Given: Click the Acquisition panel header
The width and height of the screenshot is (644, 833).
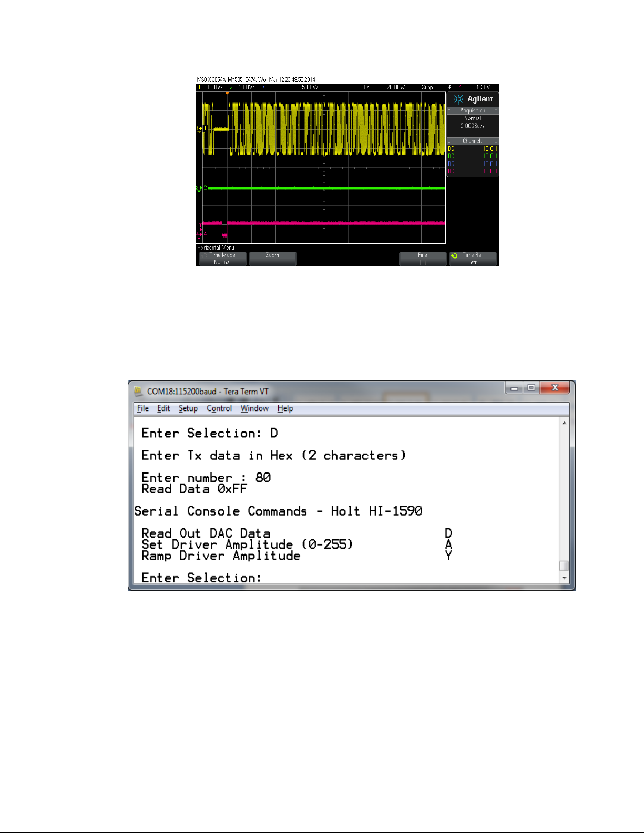Looking at the screenshot, I should tap(473, 110).
